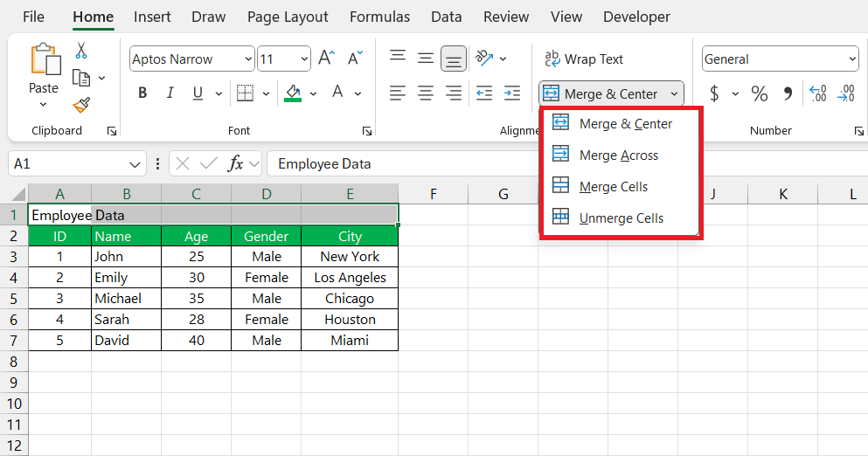Select the cell containing Michael
Screen dimensions: 868x456
126,298
